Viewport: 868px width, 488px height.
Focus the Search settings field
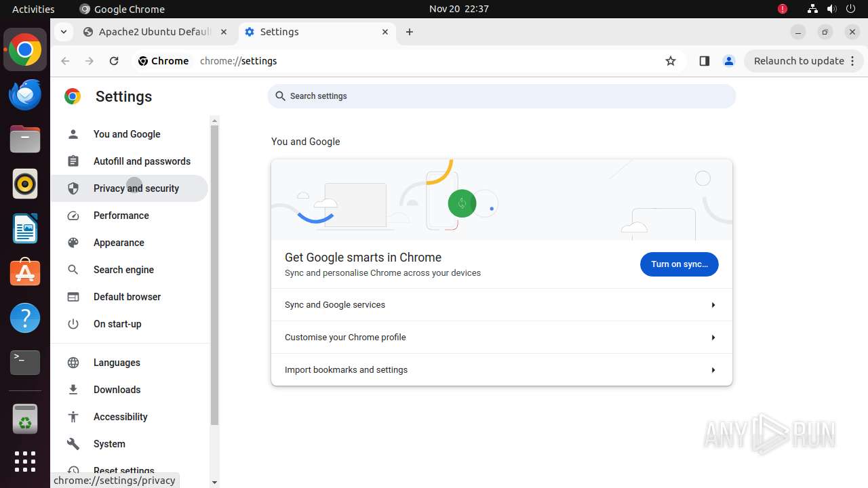(x=502, y=96)
